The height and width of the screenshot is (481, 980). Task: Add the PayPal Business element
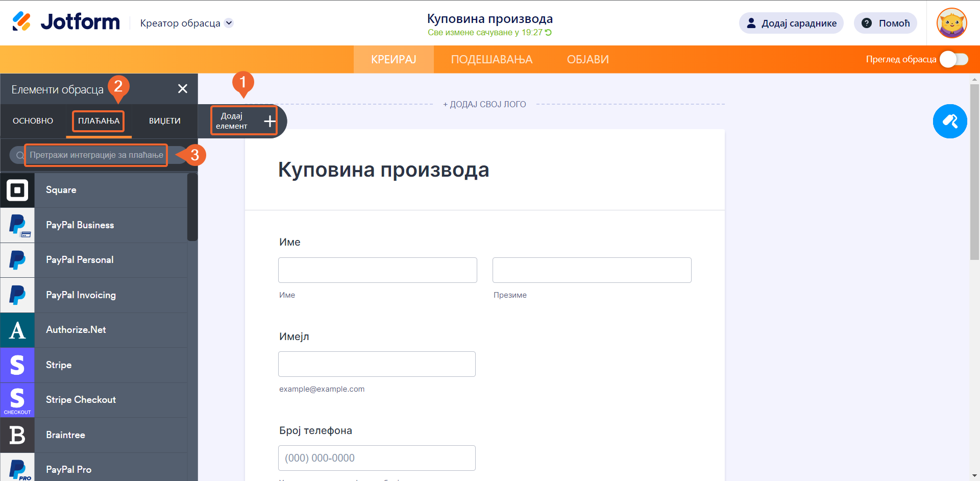pos(94,225)
